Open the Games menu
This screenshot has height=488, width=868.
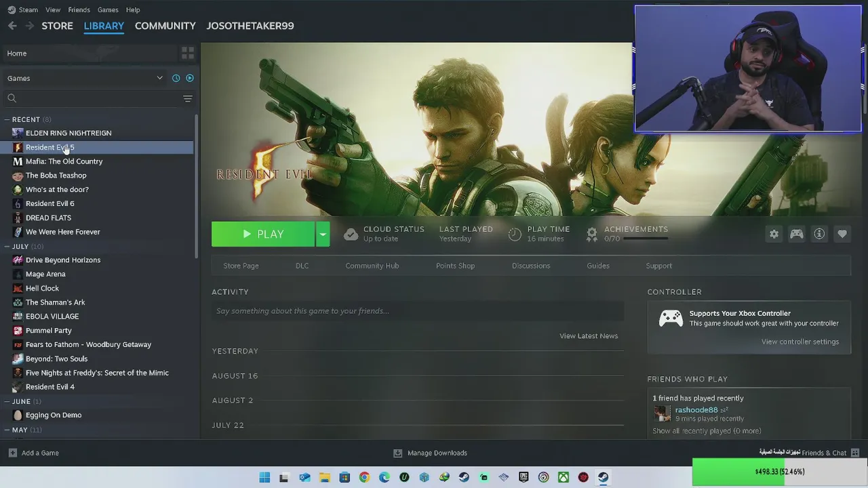[108, 9]
